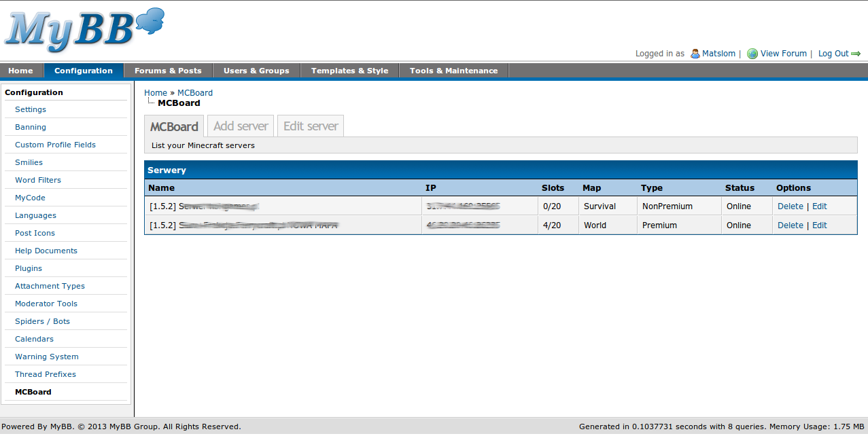Go to Templates & Style section
Image resolution: width=868 pixels, height=436 pixels.
[349, 71]
